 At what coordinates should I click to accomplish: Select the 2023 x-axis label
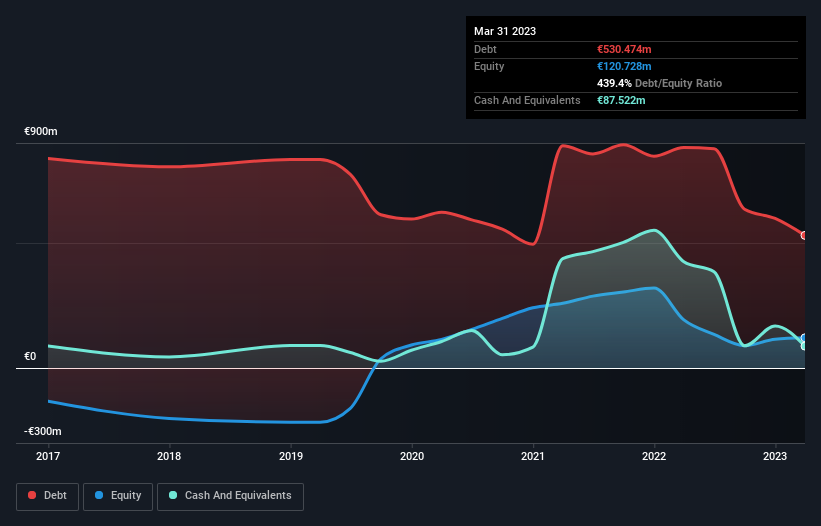pos(775,456)
